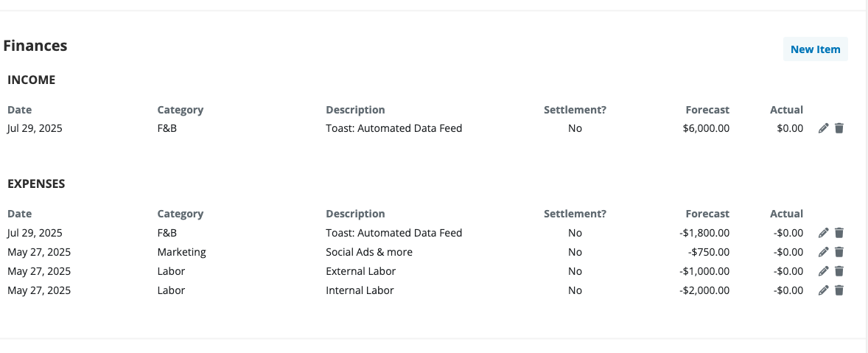
Task: Delete the Marketing Social Ads expense
Action: [839, 252]
